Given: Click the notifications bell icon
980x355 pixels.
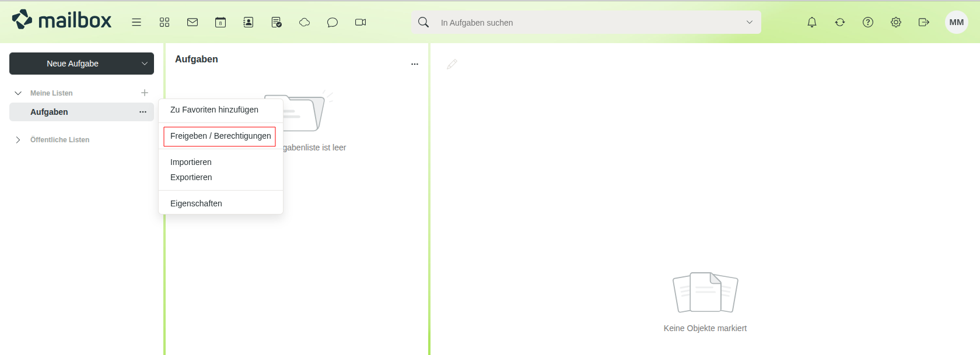Looking at the screenshot, I should click(x=812, y=22).
